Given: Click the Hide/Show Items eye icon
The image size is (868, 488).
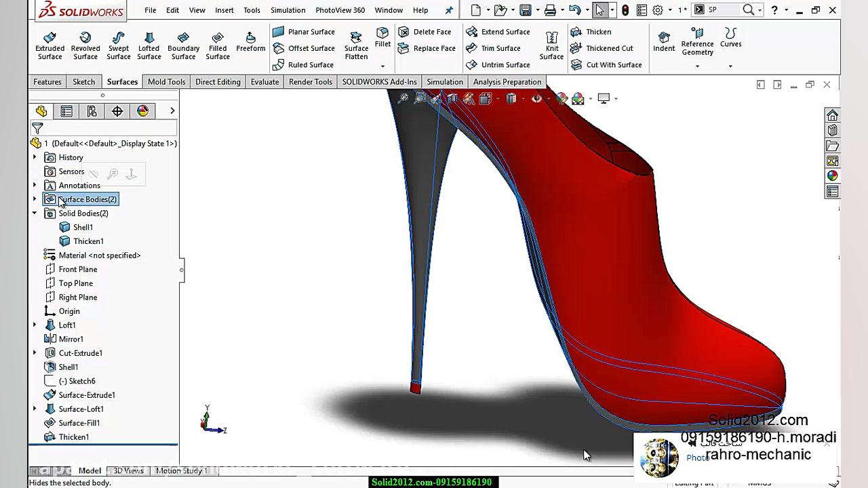Looking at the screenshot, I should 536,98.
